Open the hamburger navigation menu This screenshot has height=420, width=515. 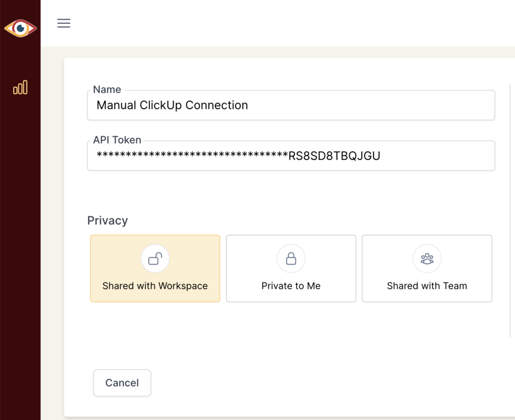pos(64,23)
